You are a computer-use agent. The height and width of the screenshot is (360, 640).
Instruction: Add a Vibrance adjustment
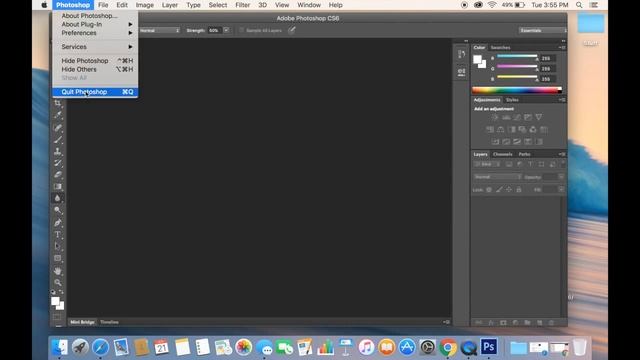point(539,118)
